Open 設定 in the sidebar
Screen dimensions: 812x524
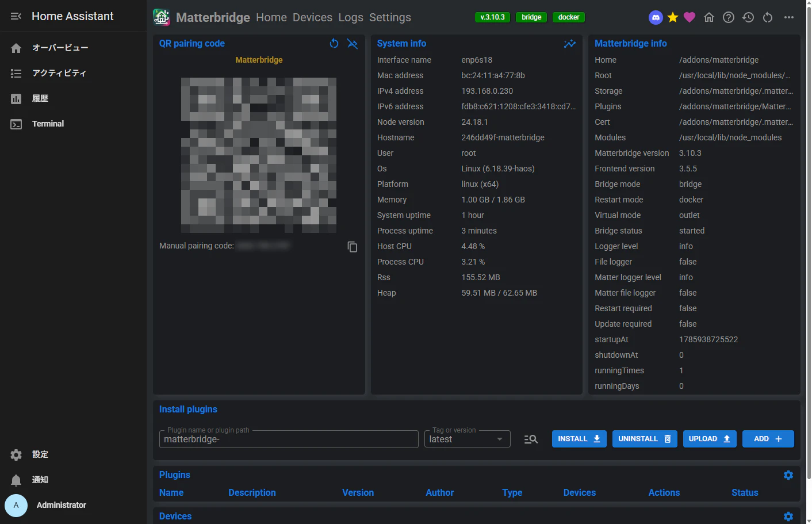[73, 454]
